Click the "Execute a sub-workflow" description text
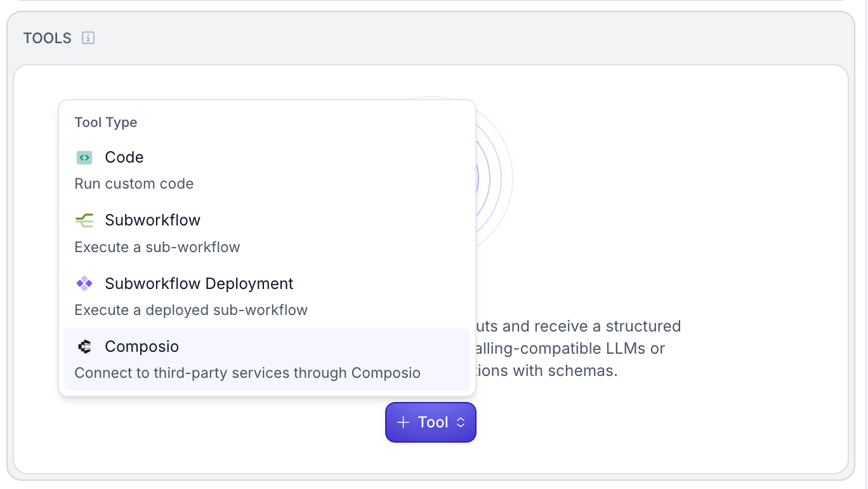The width and height of the screenshot is (868, 489). click(x=157, y=247)
